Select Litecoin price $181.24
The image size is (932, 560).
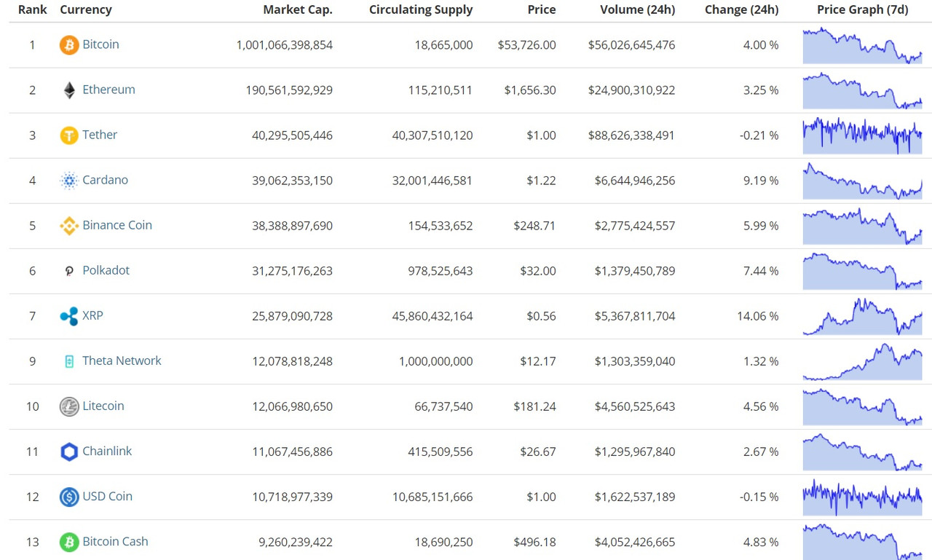point(534,406)
